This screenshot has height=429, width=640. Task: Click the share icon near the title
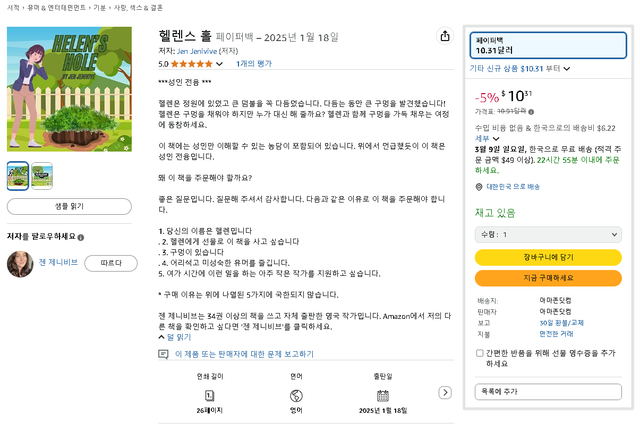[x=445, y=36]
